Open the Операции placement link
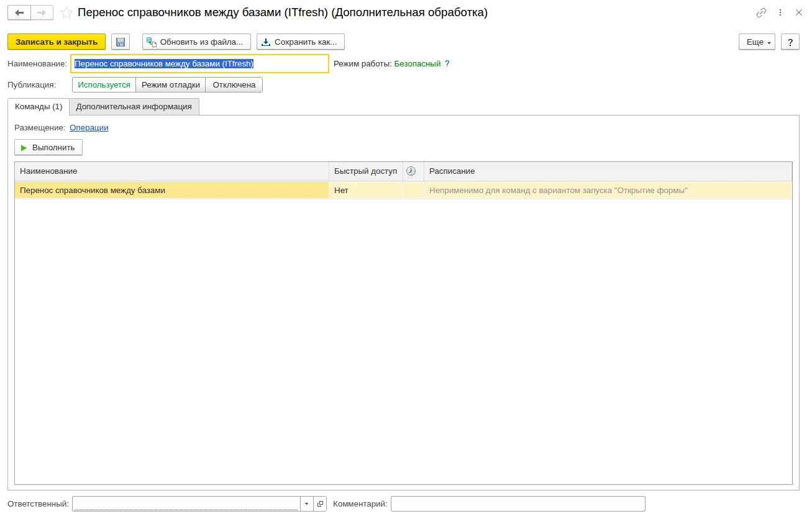Viewport: 812px width, 519px height. pos(89,128)
